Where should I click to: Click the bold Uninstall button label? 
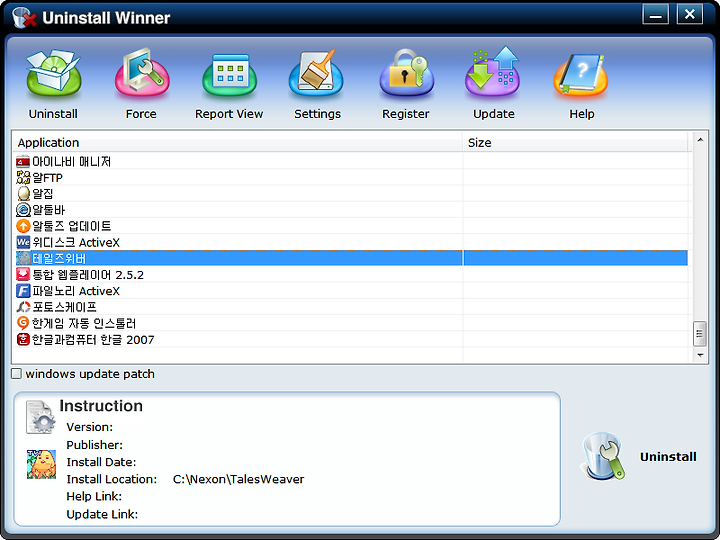click(668, 457)
